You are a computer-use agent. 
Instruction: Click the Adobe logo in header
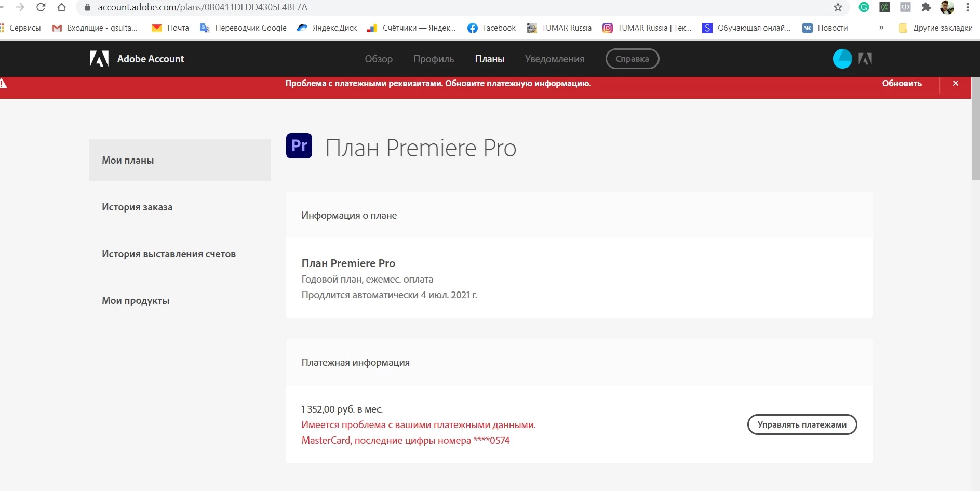99,59
